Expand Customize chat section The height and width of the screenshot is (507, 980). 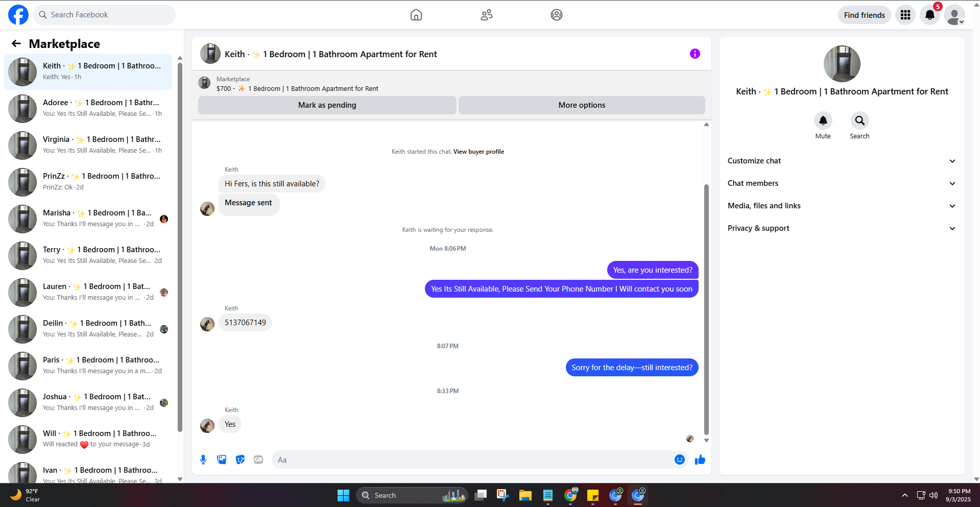click(x=842, y=161)
